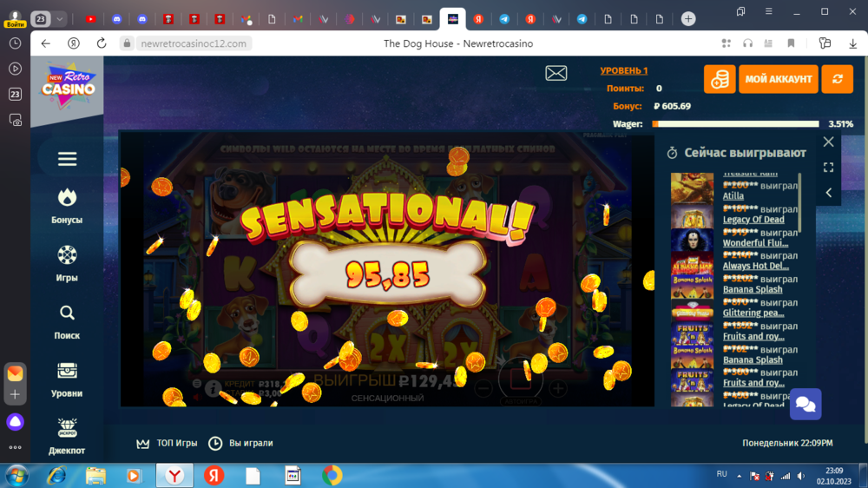The height and width of the screenshot is (488, 868).
Task: Open the Джекпот diamond icon
Action: tap(67, 428)
